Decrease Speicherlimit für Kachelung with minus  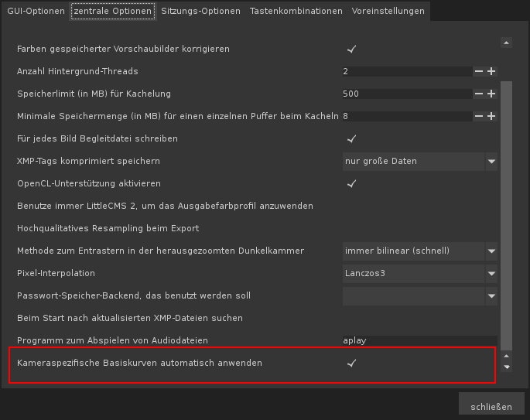pyautogui.click(x=479, y=94)
